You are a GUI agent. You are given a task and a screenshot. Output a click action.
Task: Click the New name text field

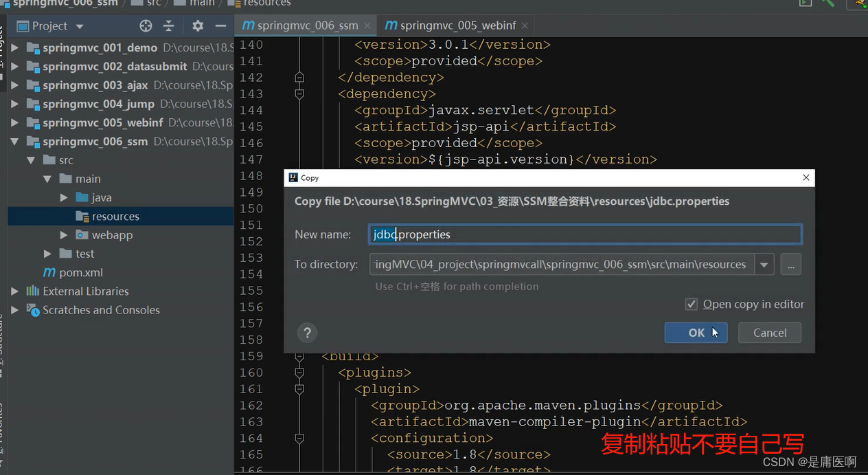coord(585,234)
